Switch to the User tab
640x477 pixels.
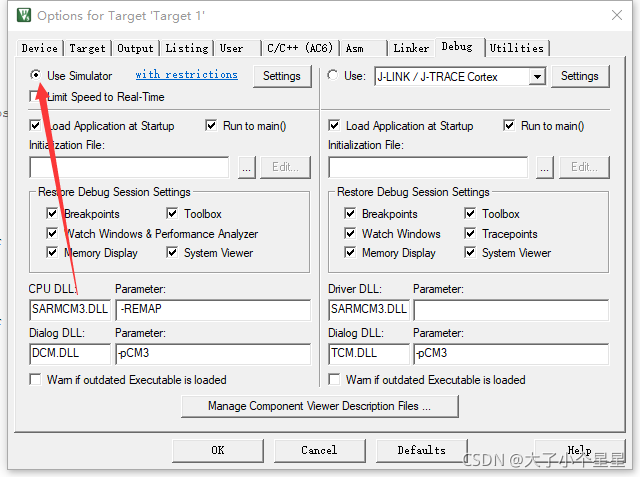pyautogui.click(x=238, y=48)
